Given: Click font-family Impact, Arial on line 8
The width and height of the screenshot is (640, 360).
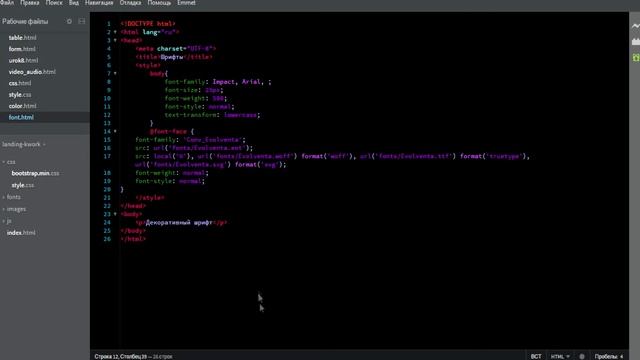Looking at the screenshot, I should click(218, 82).
